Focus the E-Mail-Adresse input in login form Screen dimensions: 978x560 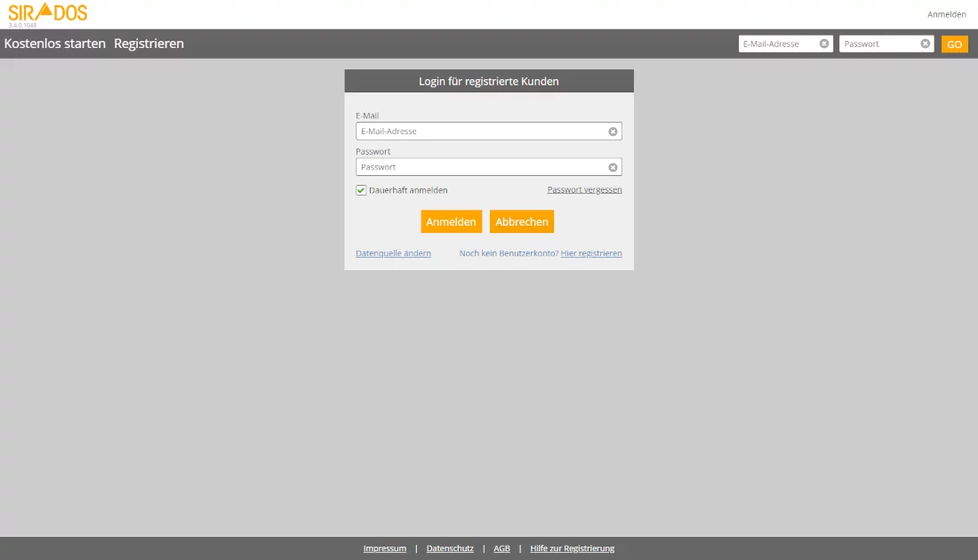(480, 132)
